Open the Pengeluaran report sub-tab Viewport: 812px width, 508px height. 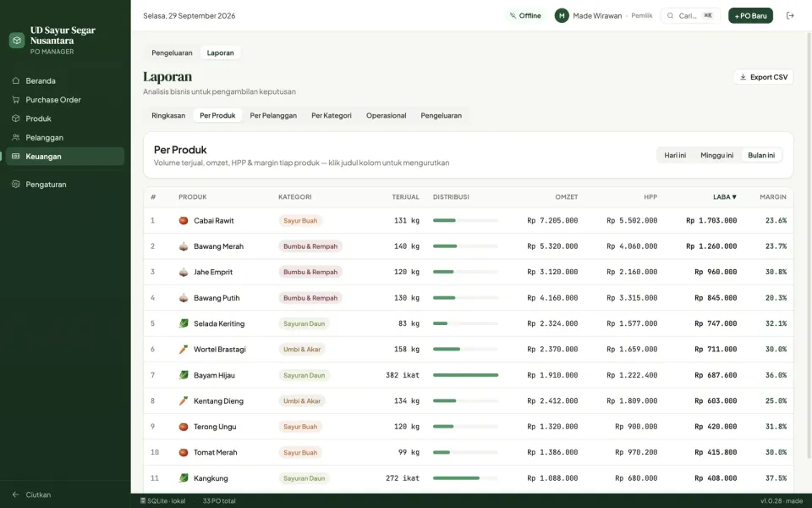click(x=442, y=116)
